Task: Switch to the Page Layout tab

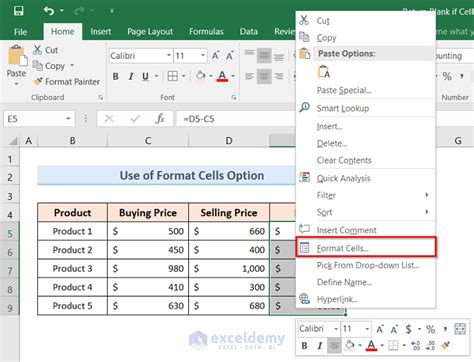Action: (x=150, y=32)
